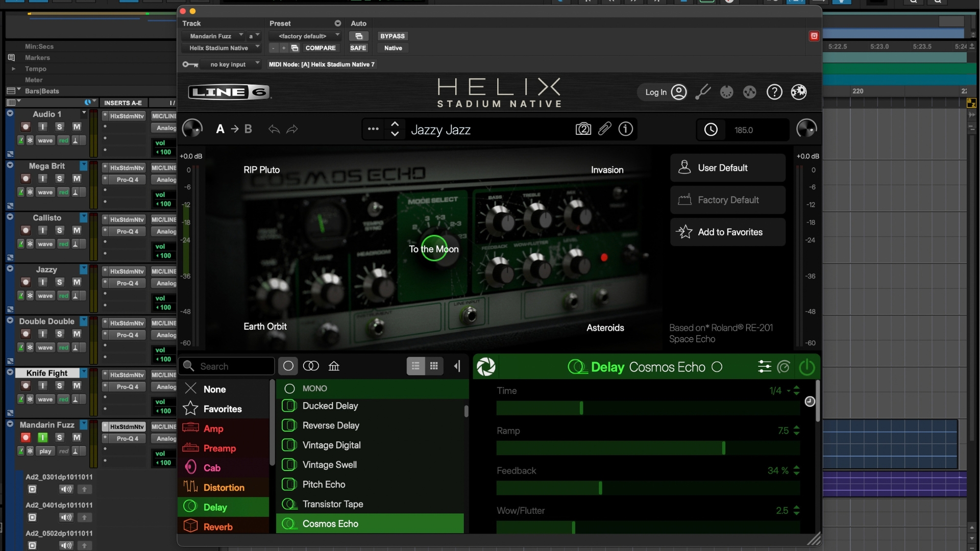
Task: Open the factory default preset dropdown
Action: coord(304,36)
